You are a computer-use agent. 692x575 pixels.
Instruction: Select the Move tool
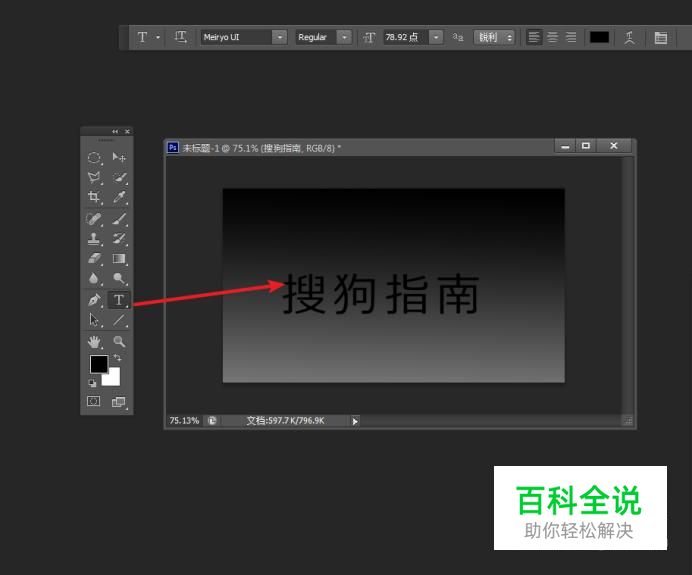pyautogui.click(x=119, y=158)
